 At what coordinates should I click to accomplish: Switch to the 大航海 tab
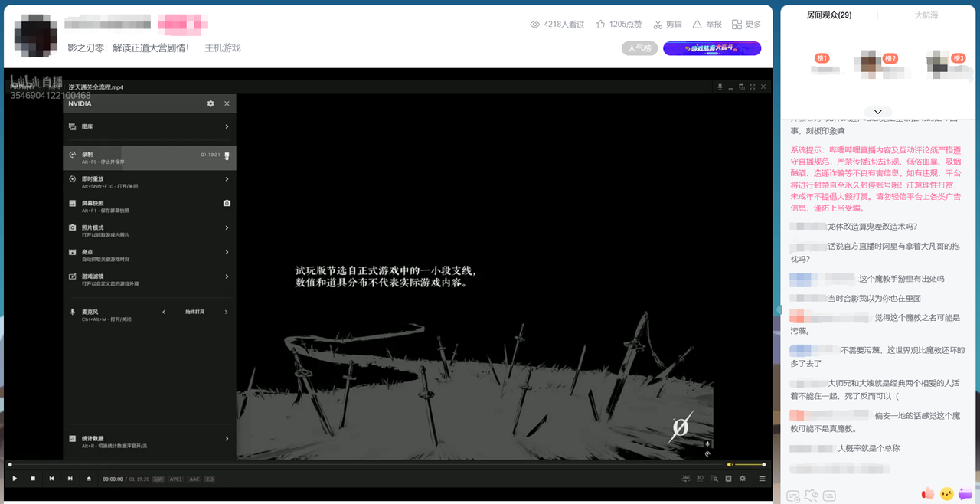pos(926,15)
